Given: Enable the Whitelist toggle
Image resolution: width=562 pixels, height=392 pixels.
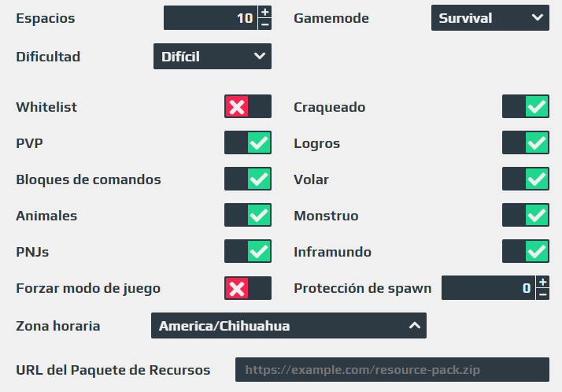Looking at the screenshot, I should coord(248,106).
